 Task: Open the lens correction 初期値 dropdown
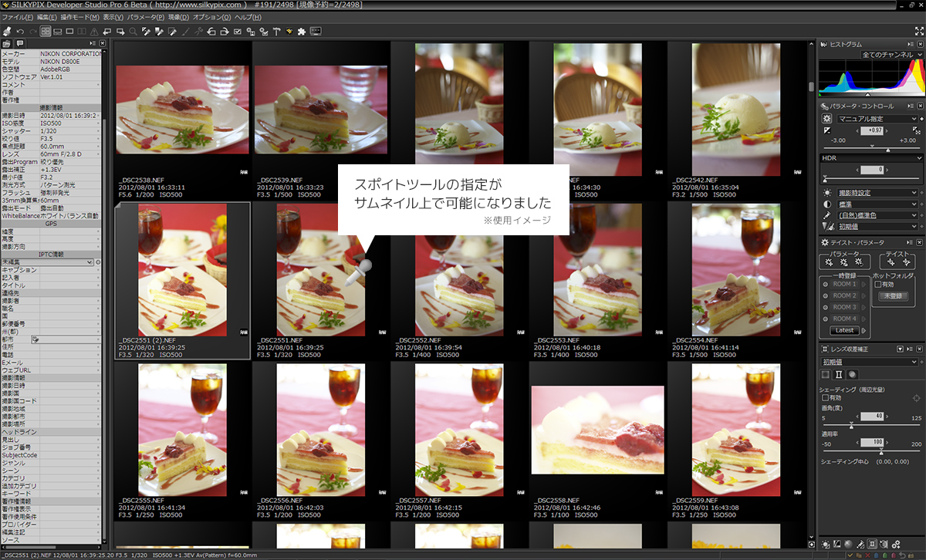[x=870, y=362]
